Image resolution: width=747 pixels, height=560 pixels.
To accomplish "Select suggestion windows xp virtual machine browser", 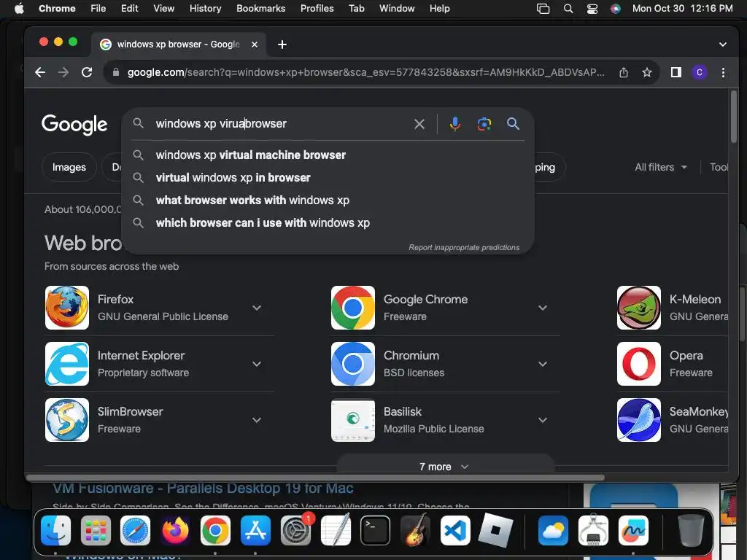I will pyautogui.click(x=328, y=155).
